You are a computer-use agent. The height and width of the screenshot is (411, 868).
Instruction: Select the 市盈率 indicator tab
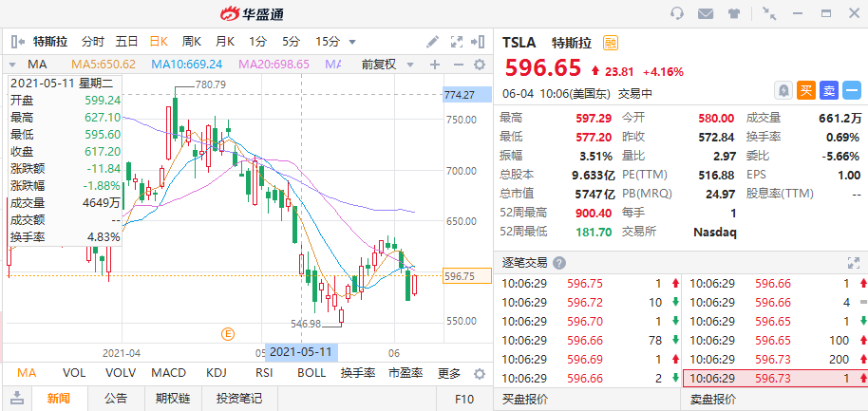pos(406,373)
